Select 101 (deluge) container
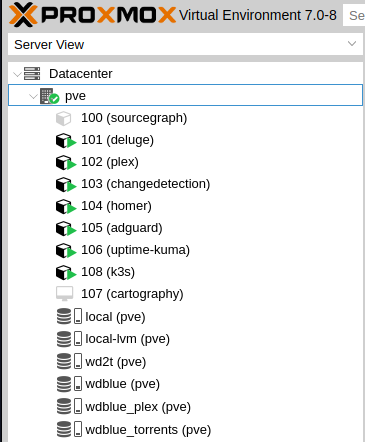This screenshot has height=442, width=365. point(117,140)
